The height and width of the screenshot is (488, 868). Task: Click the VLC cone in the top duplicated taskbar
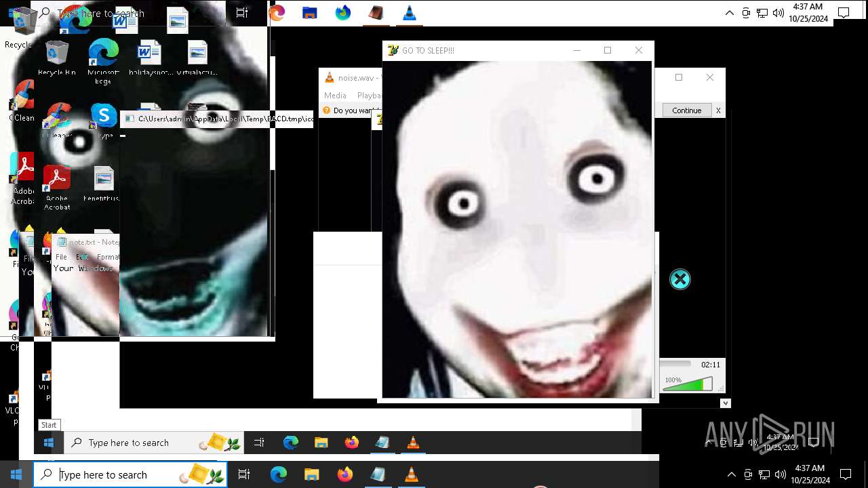click(410, 13)
